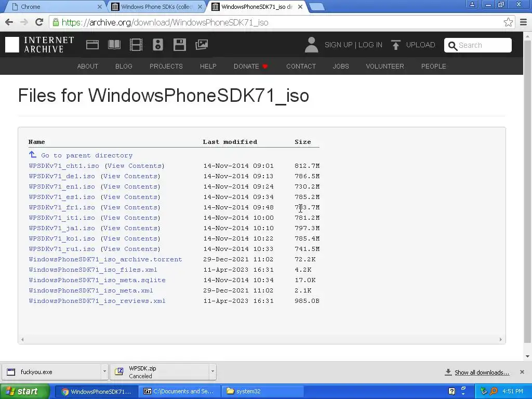The width and height of the screenshot is (532, 399).
Task: Open the HELP menu item
Action: [208, 66]
